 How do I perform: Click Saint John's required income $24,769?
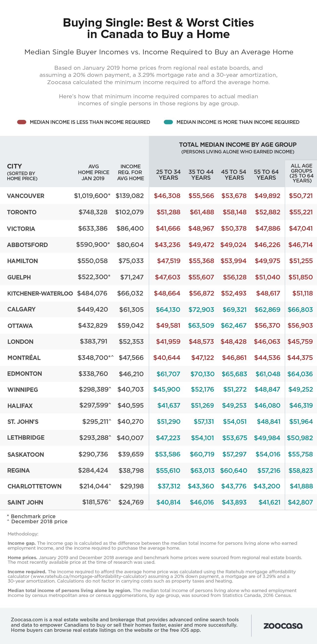[131, 502]
